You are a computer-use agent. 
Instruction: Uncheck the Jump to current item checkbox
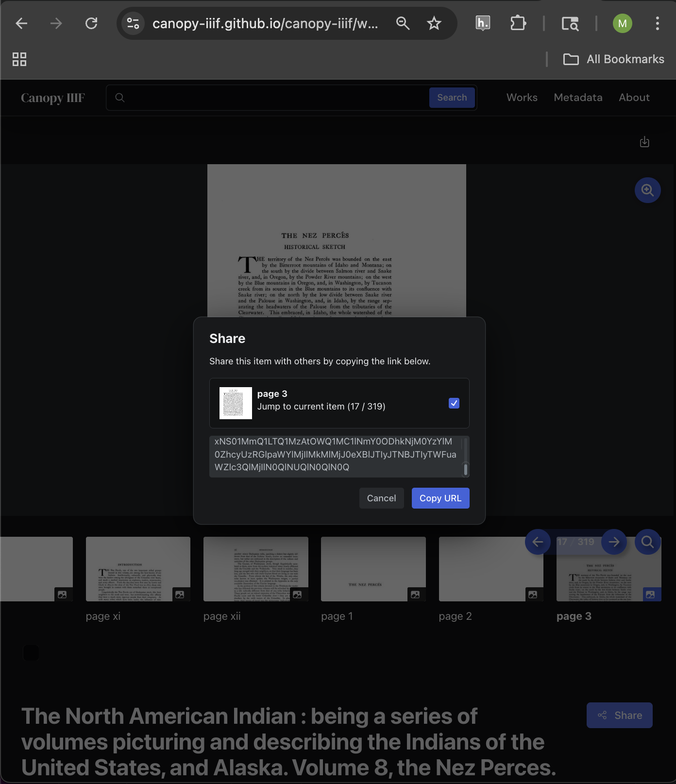(x=454, y=403)
